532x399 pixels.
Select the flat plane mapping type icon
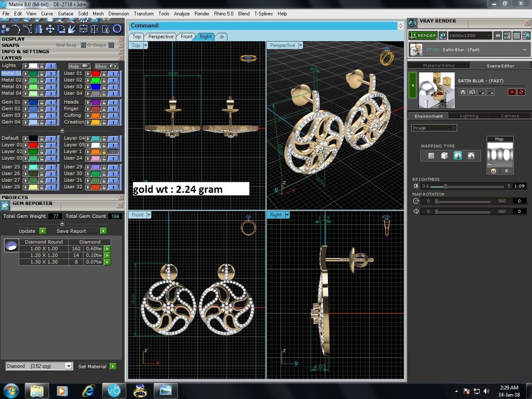coord(431,155)
